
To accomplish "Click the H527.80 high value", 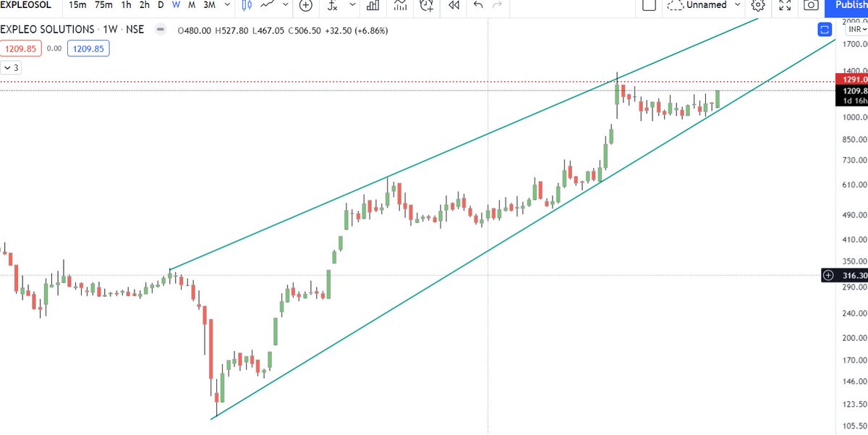I will 231,30.
